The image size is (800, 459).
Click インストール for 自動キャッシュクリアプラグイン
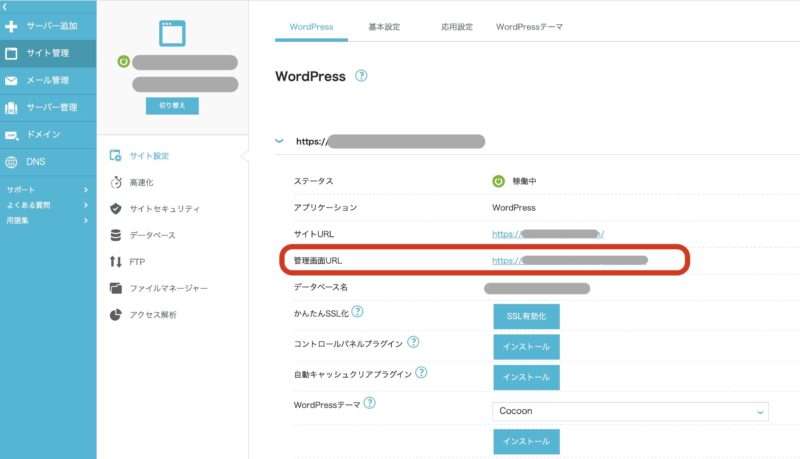(526, 377)
